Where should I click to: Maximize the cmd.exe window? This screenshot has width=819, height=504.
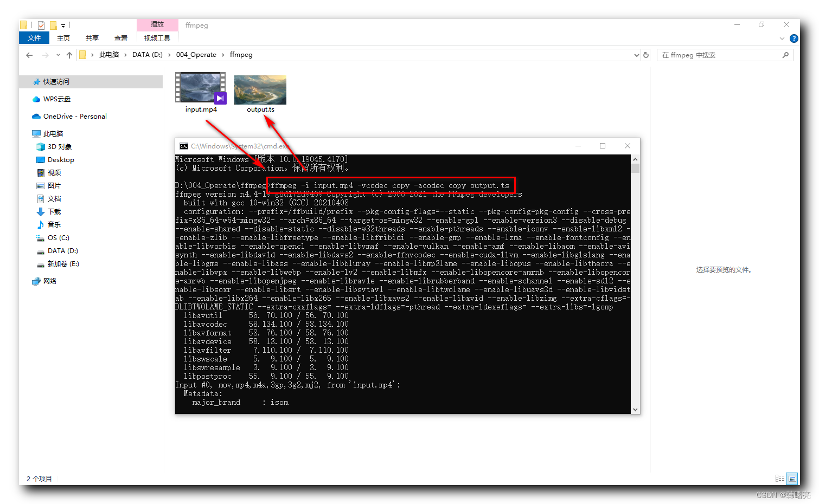tap(603, 146)
